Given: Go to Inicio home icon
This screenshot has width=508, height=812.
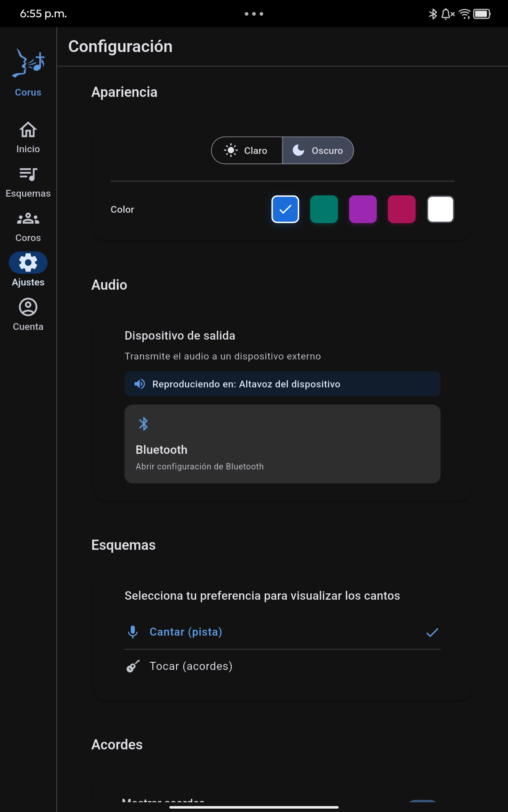Looking at the screenshot, I should (x=28, y=130).
